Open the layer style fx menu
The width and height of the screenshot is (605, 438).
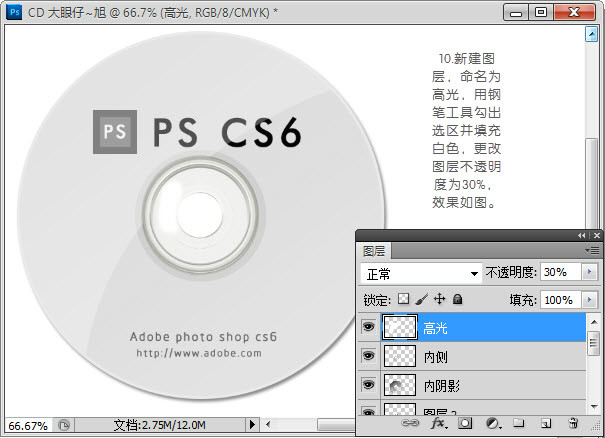(438, 424)
